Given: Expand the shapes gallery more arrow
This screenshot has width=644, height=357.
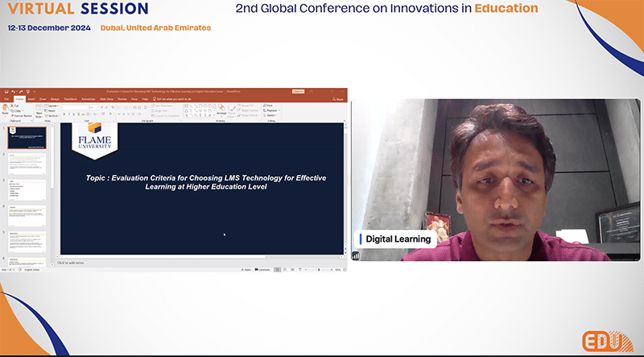Looking at the screenshot, I should (214, 115).
